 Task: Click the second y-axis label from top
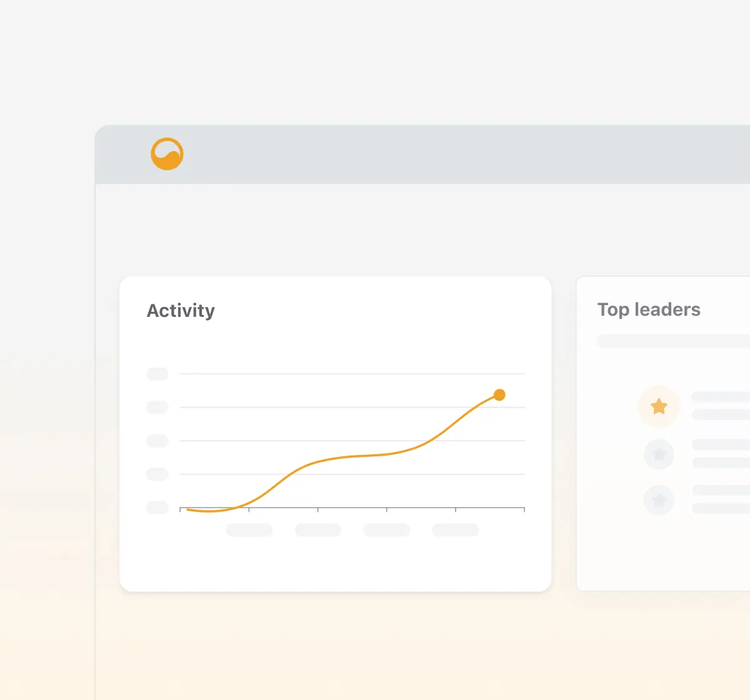click(157, 407)
